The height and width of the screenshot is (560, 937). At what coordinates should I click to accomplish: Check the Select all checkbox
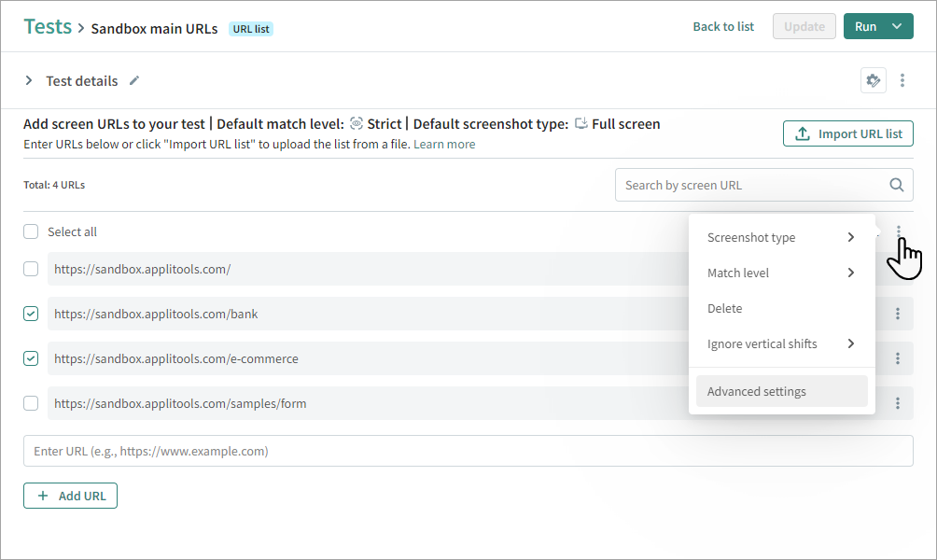[x=31, y=231]
